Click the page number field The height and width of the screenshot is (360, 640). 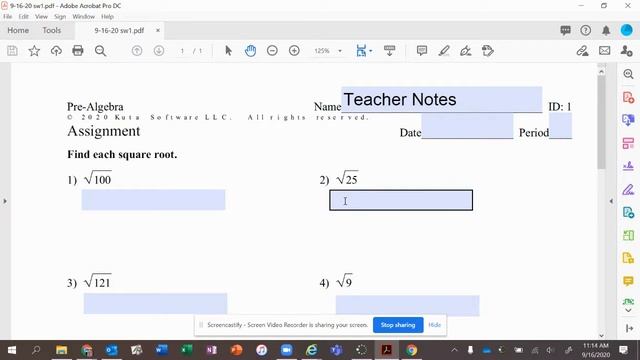182,51
